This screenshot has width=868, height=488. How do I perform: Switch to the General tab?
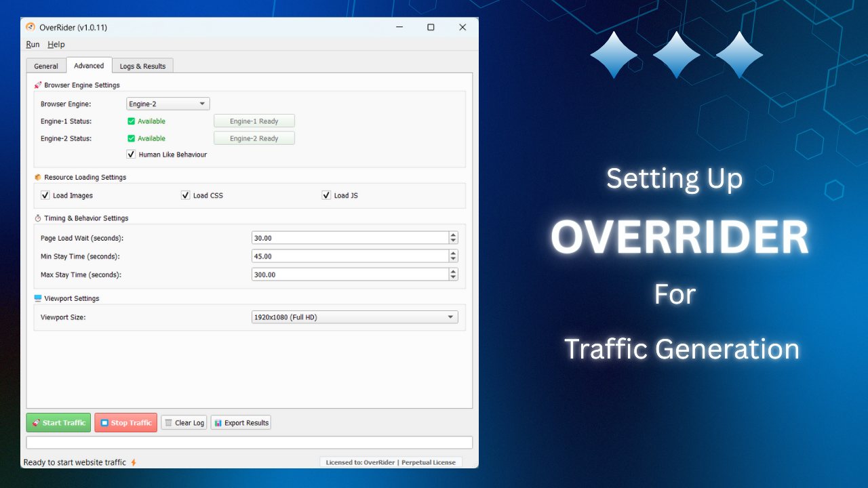pos(46,66)
